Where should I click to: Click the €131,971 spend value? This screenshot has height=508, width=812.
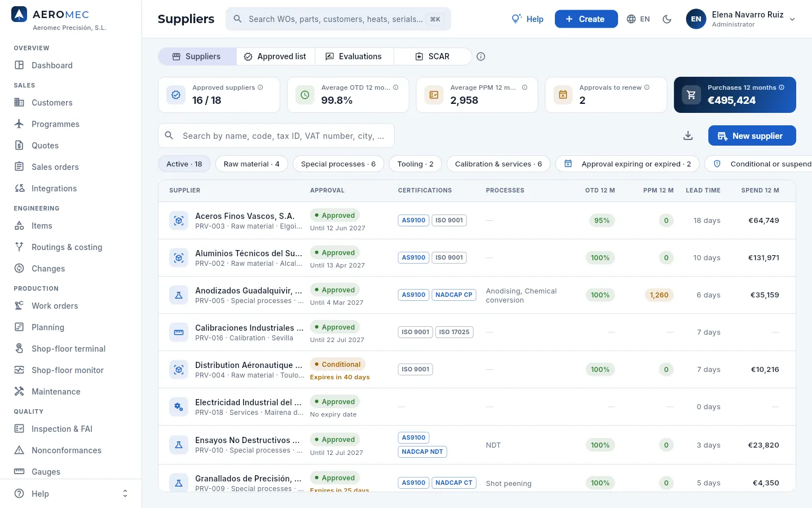pos(764,257)
